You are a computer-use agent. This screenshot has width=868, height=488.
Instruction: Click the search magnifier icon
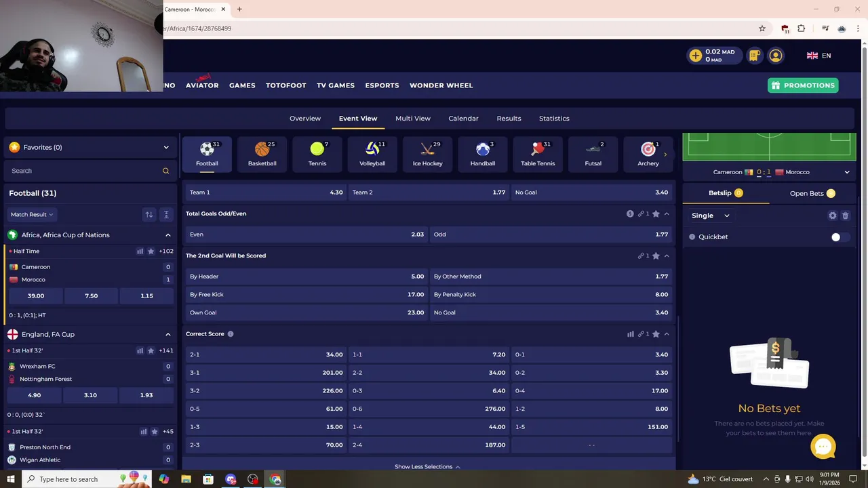[165, 171]
